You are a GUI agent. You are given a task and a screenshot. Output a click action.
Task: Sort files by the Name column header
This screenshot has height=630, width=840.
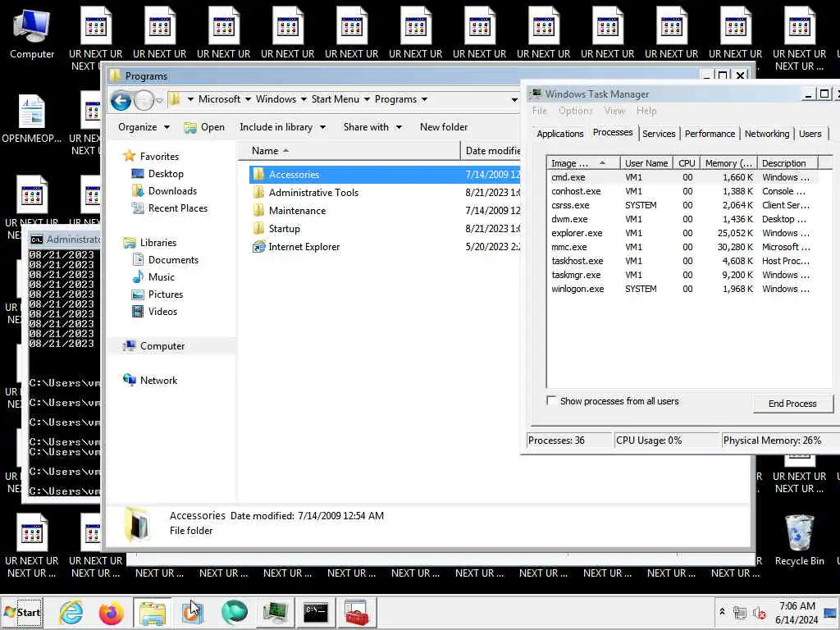(349, 151)
